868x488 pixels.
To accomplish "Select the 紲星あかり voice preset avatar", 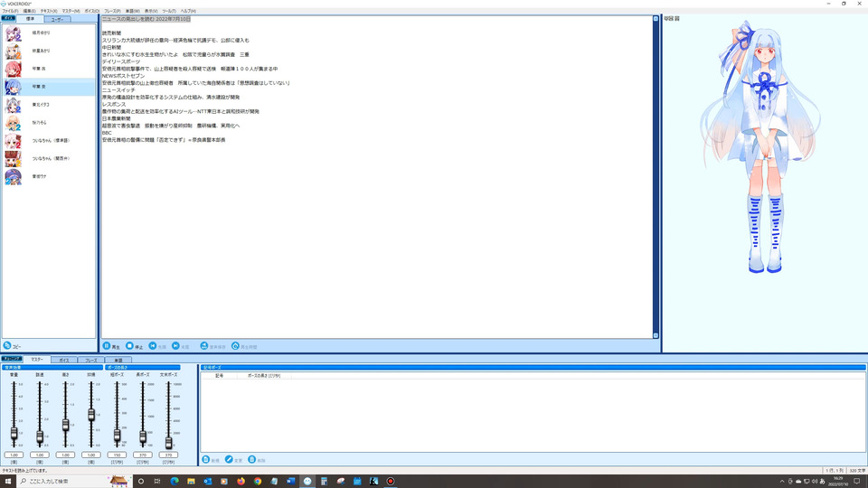I will 13,51.
